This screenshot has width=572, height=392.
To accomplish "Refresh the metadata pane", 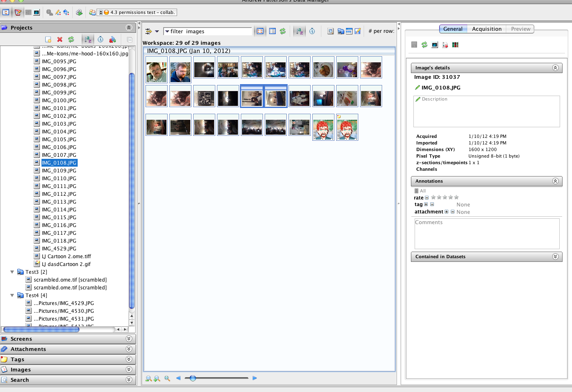I will [x=424, y=45].
